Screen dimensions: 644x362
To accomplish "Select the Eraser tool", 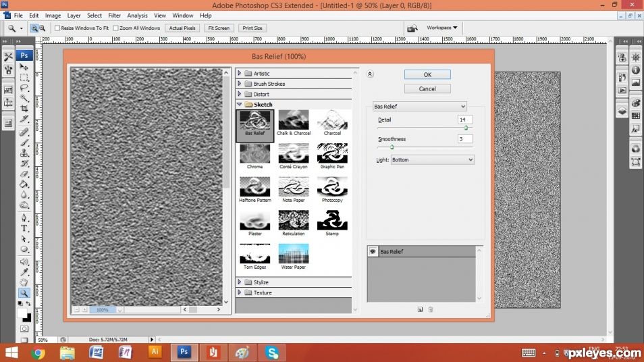I will pyautogui.click(x=24, y=174).
